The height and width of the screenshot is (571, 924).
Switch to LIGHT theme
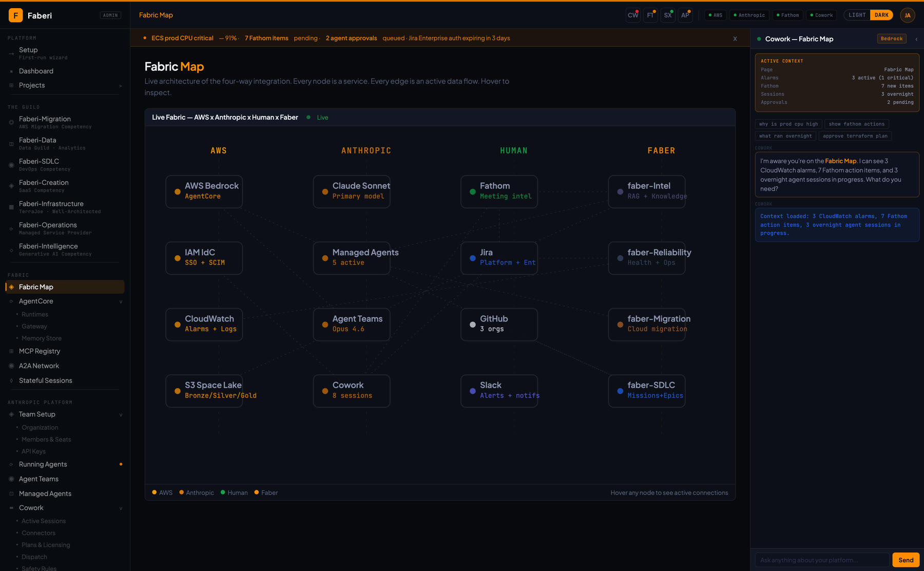(x=857, y=15)
